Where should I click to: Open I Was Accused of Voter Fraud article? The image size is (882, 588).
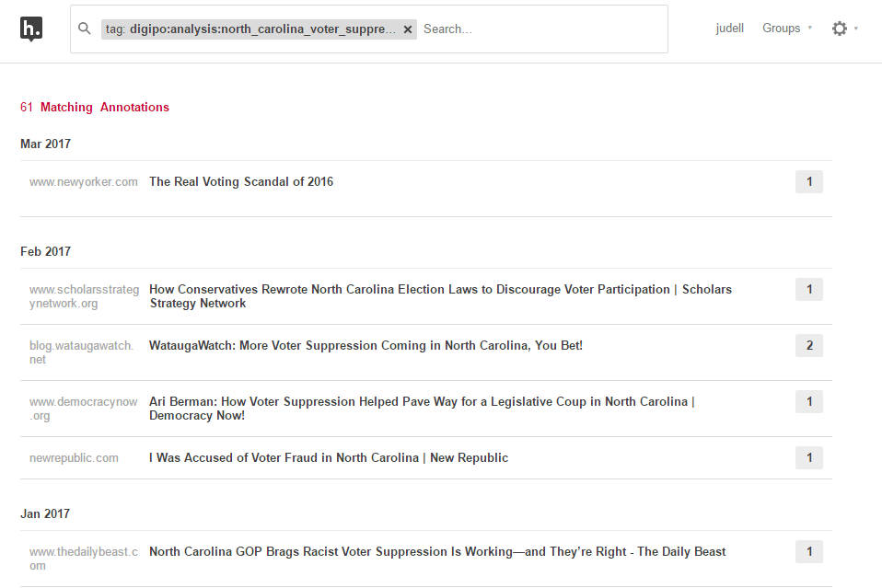pos(329,458)
